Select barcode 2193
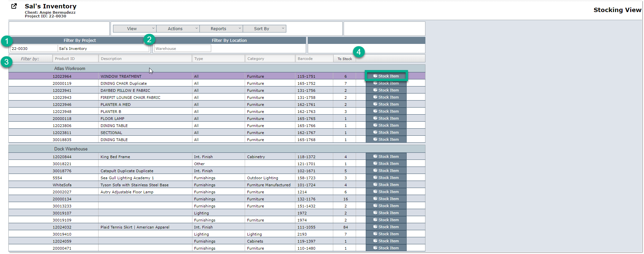644x254 pixels. pos(302,234)
